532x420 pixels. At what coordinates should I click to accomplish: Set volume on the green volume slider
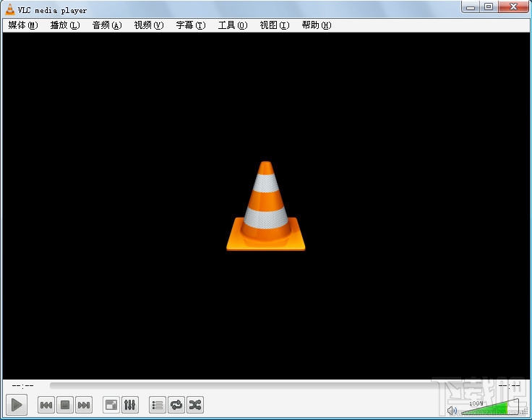[x=490, y=406]
